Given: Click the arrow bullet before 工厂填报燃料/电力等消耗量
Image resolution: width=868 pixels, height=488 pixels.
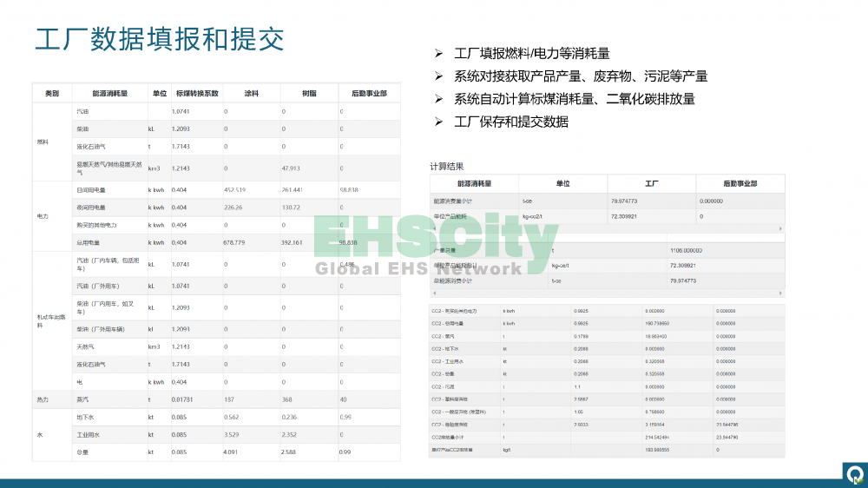Looking at the screenshot, I should (x=439, y=54).
